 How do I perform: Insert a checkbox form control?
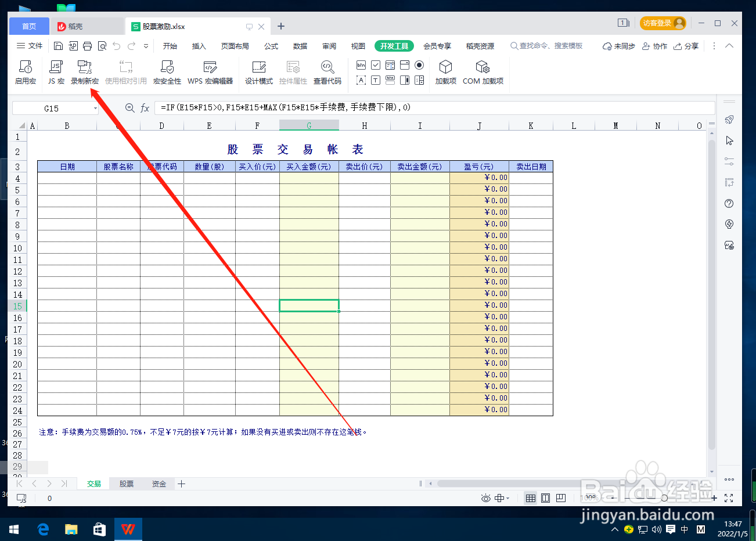375,64
